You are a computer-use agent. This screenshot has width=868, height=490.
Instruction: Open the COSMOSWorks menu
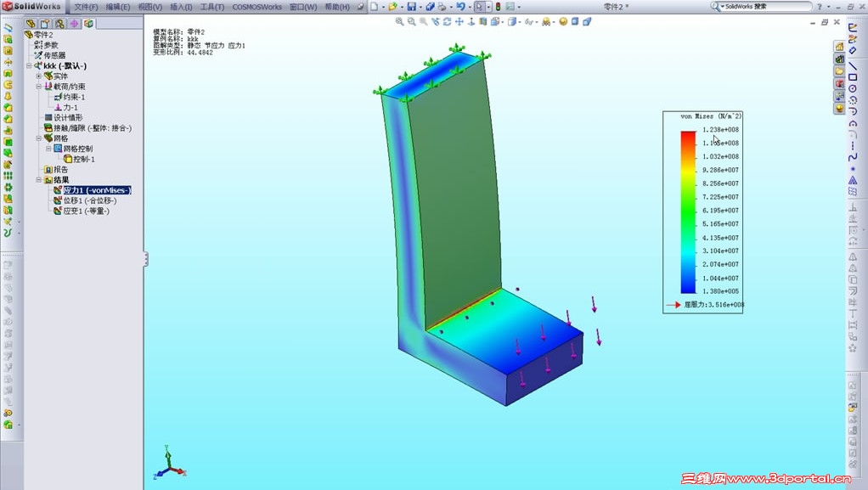(256, 7)
